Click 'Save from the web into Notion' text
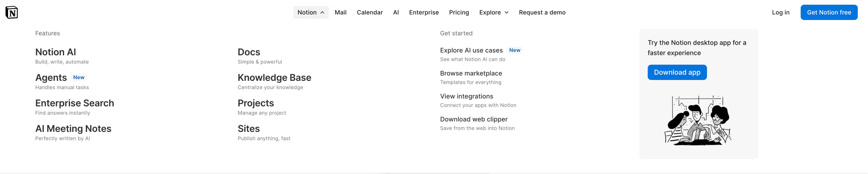Image resolution: width=868 pixels, height=174 pixels. [x=478, y=128]
